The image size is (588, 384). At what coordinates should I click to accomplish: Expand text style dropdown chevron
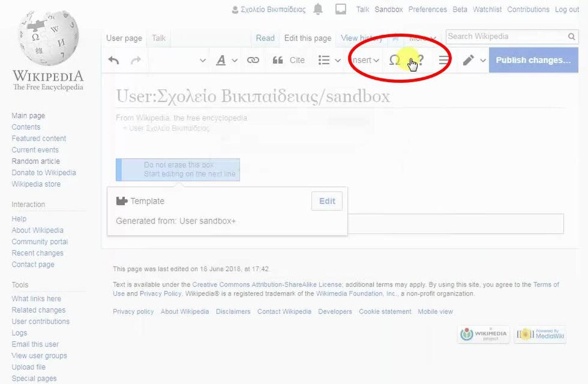click(x=235, y=60)
